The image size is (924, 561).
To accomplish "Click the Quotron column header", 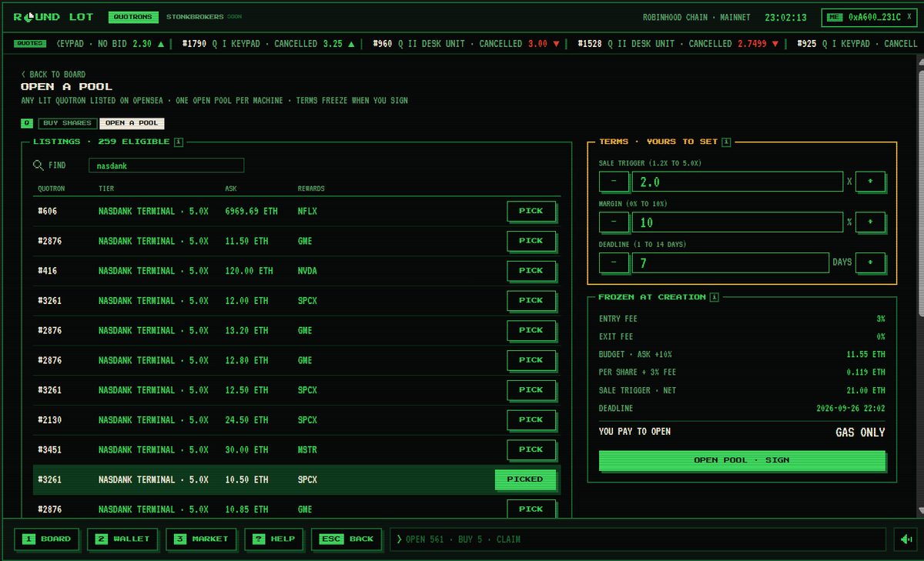I will coord(52,189).
